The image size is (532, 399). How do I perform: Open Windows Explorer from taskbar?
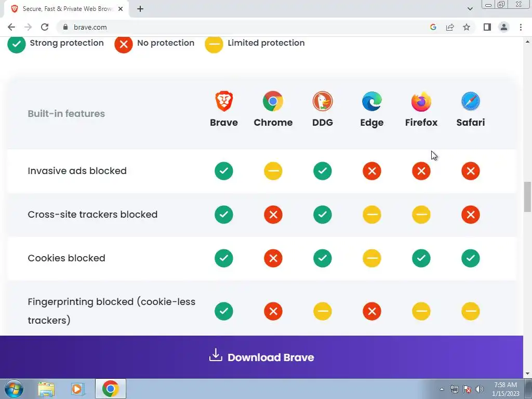tap(46, 389)
